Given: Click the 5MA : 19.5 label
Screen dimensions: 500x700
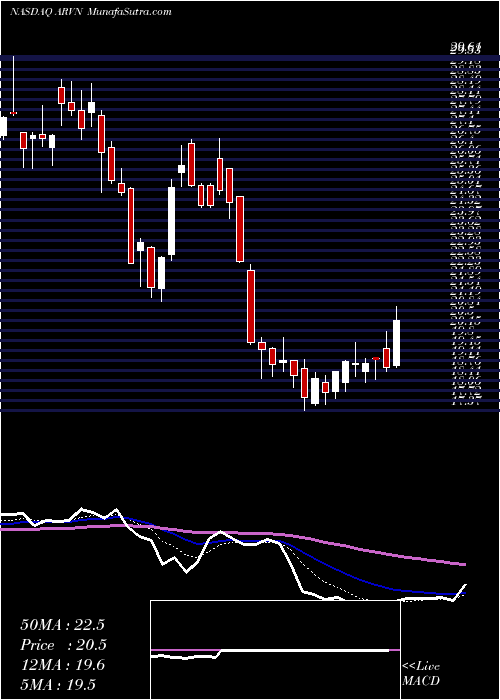Looking at the screenshot, I should (x=58, y=685).
